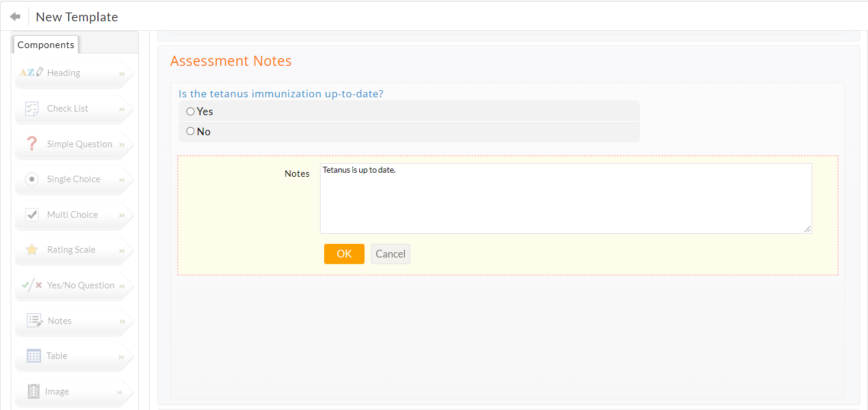The height and width of the screenshot is (410, 868).
Task: Select the Single Choice radio icon
Action: [32, 179]
